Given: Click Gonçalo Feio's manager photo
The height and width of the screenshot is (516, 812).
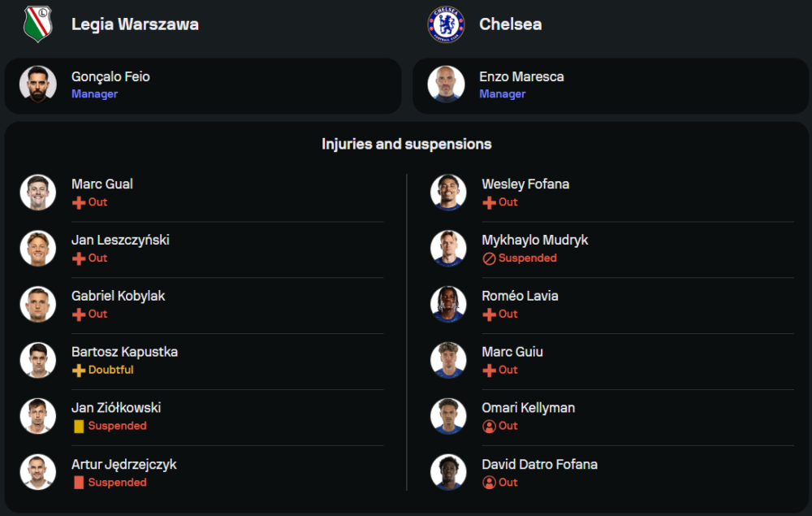Looking at the screenshot, I should click(38, 85).
